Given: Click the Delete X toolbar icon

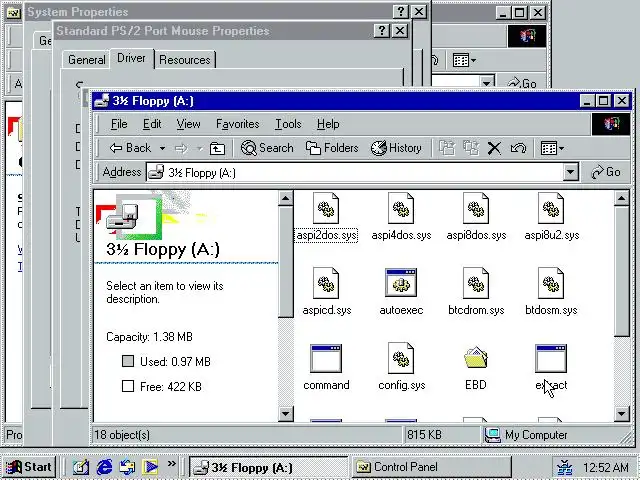Looking at the screenshot, I should pos(494,148).
